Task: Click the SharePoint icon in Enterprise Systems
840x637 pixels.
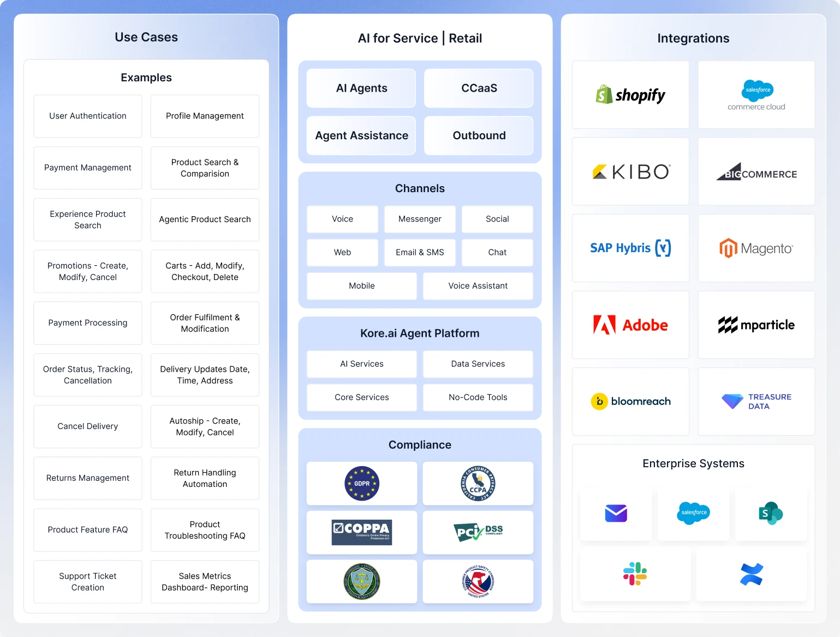Action: tap(771, 513)
